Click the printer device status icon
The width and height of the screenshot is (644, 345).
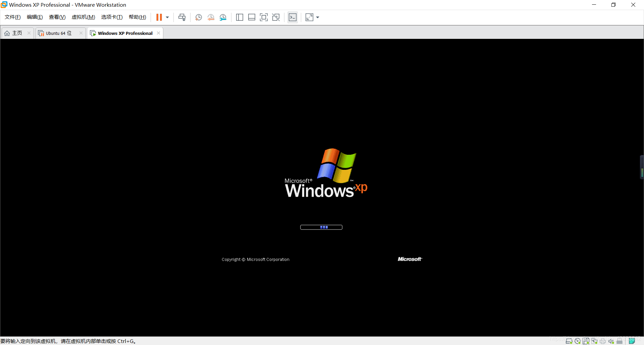[603, 341]
